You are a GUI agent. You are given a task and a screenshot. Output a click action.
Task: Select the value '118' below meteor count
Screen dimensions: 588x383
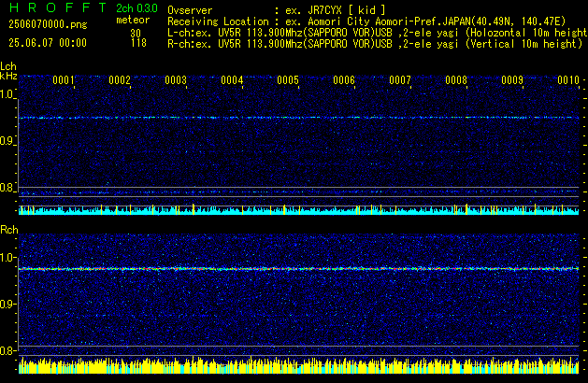coord(138,43)
